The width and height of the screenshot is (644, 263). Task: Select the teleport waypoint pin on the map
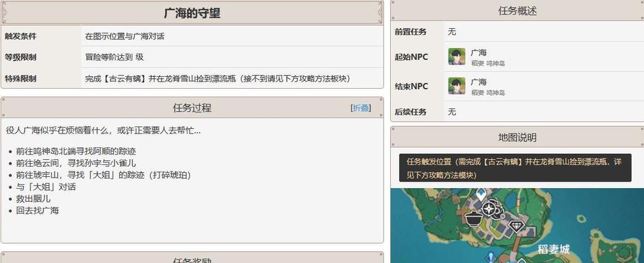[481, 193]
